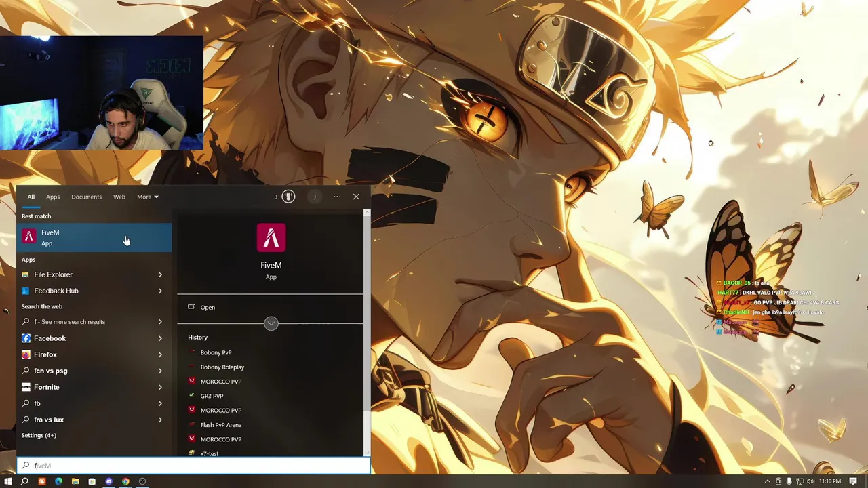Viewport: 868px width, 488px height.
Task: Click the Meet Now camera tray icon
Action: pos(778,481)
